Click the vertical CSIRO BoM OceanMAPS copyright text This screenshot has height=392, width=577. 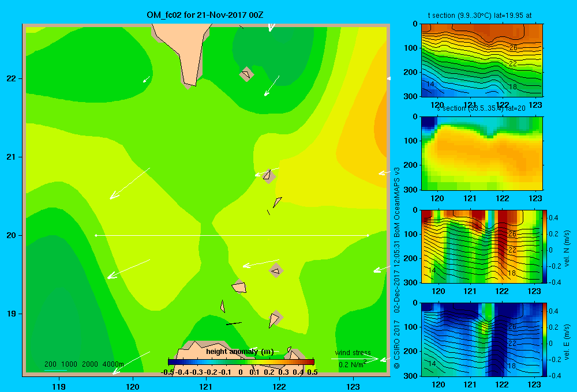(397, 267)
